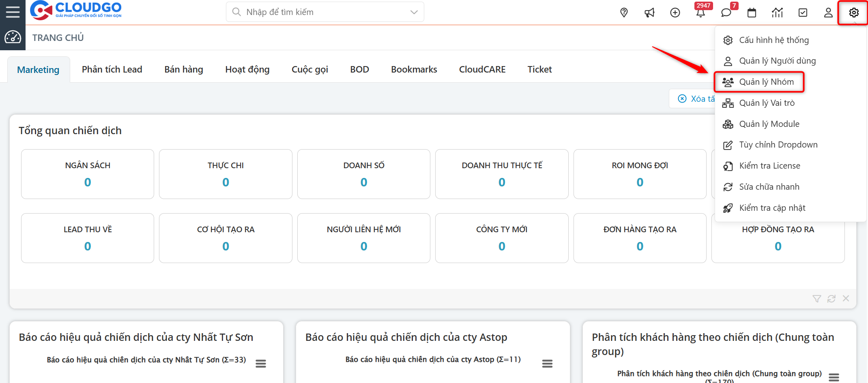The image size is (868, 383).
Task: Click the user profile icon
Action: [828, 13]
